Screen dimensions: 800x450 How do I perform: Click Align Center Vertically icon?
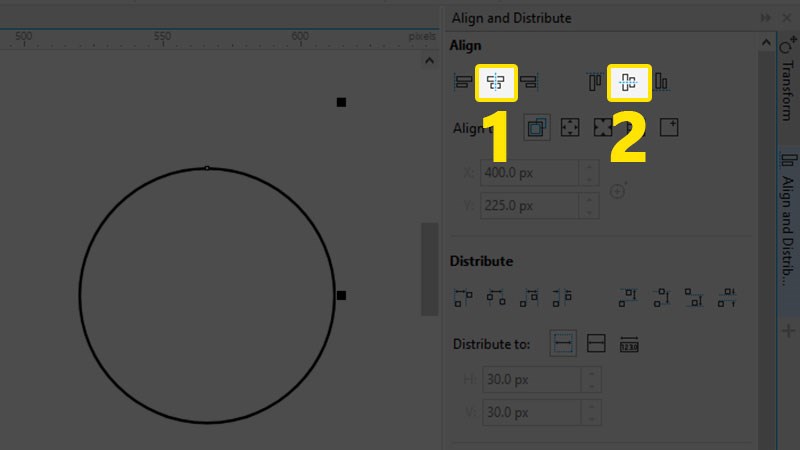click(x=629, y=82)
